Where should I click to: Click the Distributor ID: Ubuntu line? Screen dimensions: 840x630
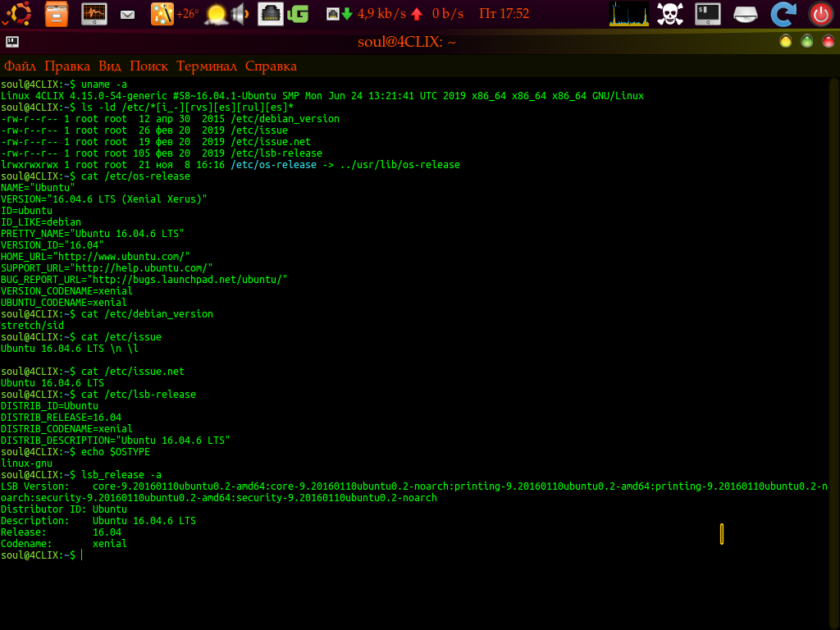64,509
